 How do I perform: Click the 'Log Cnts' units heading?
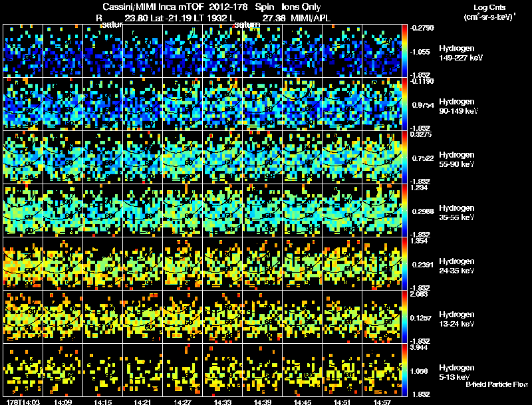coord(489,7)
